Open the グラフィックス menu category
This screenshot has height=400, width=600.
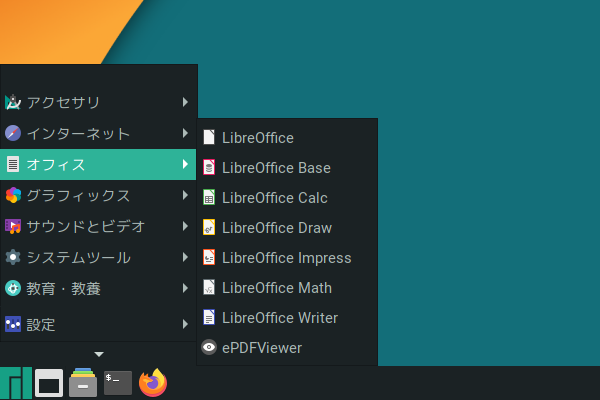pyautogui.click(x=98, y=195)
